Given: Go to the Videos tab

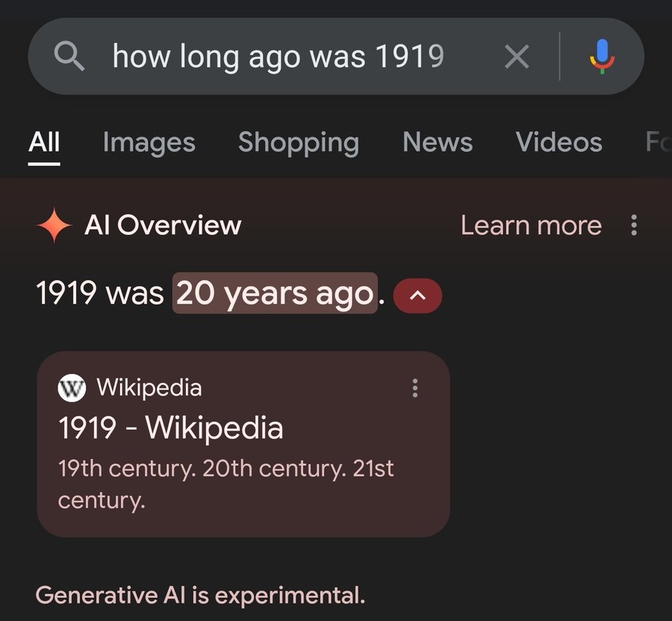Looking at the screenshot, I should click(559, 142).
